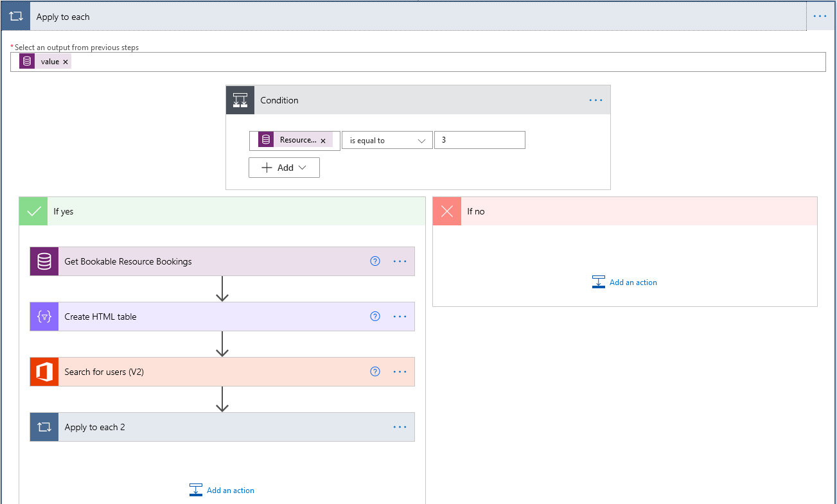Screen dimensions: 837x504
Task: Open help for Get Bookable Resource Bookings
Action: [375, 261]
